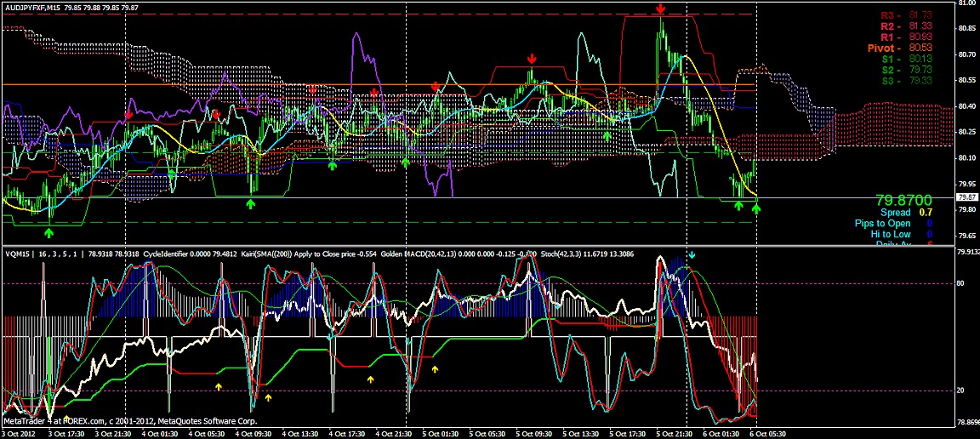
Task: Click the 3 Oct 2012 date on time axis
Action: (x=20, y=432)
